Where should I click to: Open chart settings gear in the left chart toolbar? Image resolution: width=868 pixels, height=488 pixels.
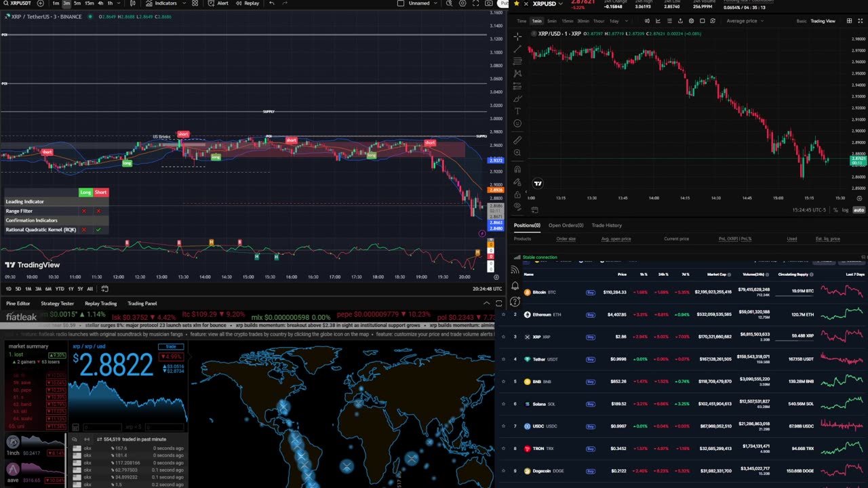(x=462, y=3)
